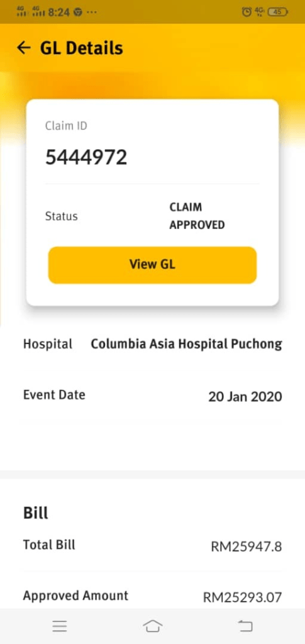Screen dimensions: 305x644
Task: Tap the Bill section heading
Action: [36, 513]
